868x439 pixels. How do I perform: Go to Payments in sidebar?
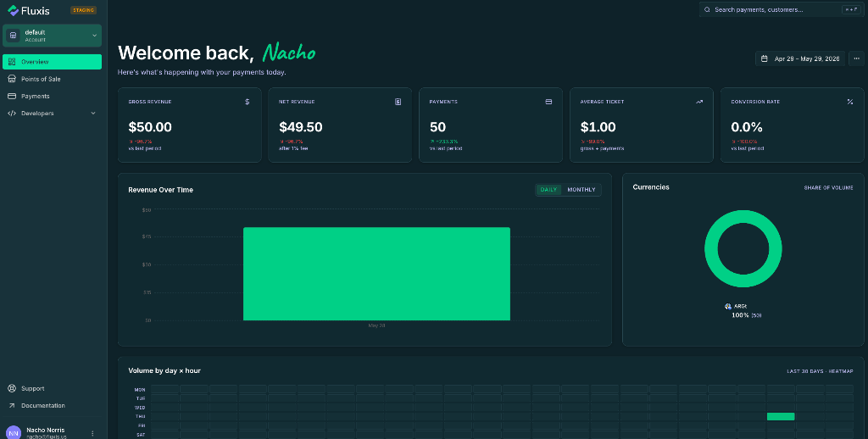(52, 97)
